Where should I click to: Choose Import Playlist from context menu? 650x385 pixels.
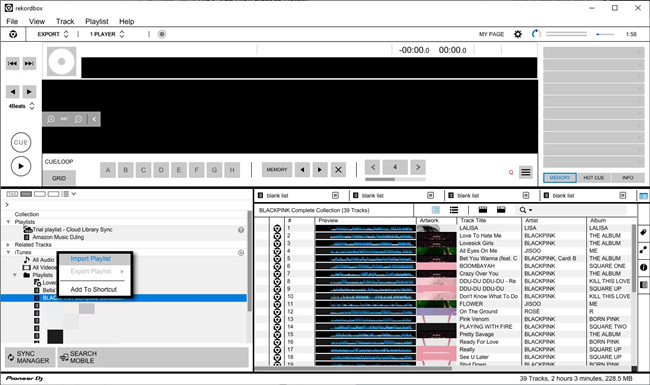click(90, 259)
